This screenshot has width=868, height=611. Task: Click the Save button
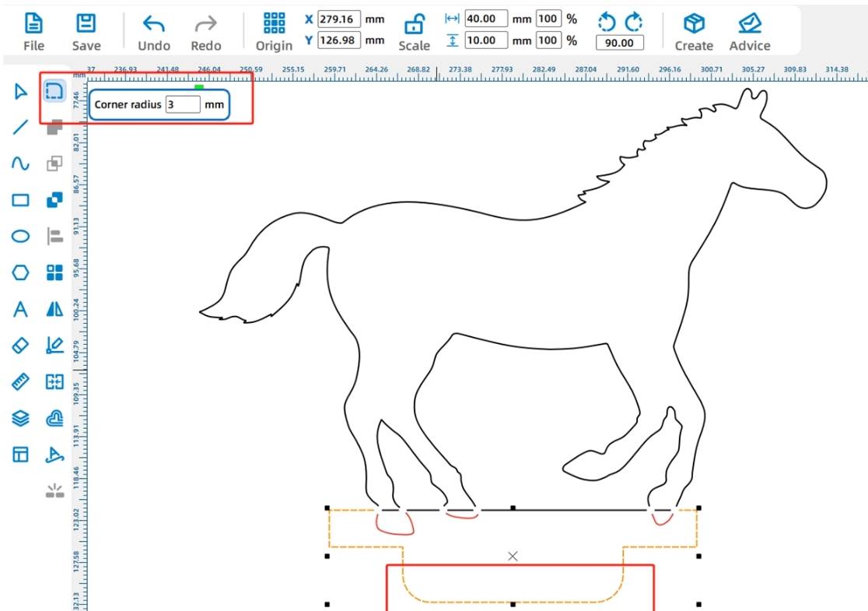[86, 31]
